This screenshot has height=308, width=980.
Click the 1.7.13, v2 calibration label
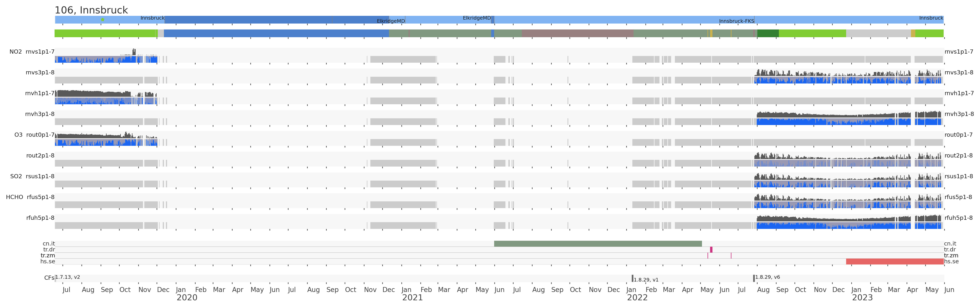68,277
